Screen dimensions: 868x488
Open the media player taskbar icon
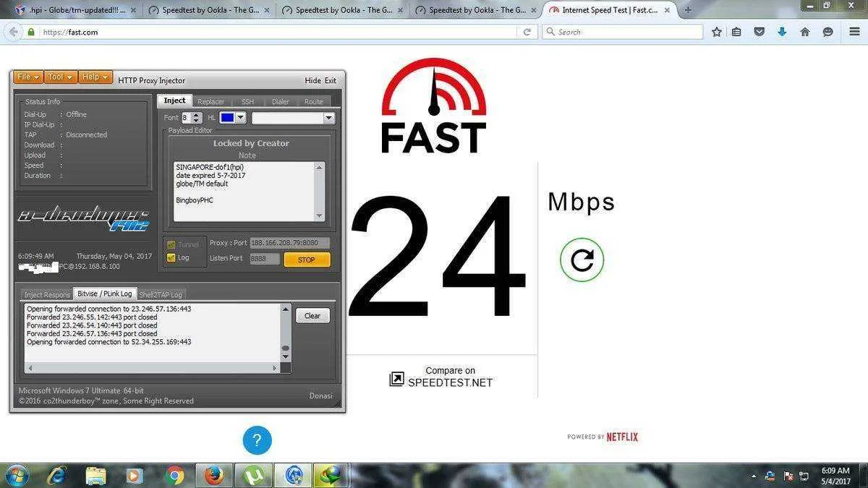[x=135, y=476]
